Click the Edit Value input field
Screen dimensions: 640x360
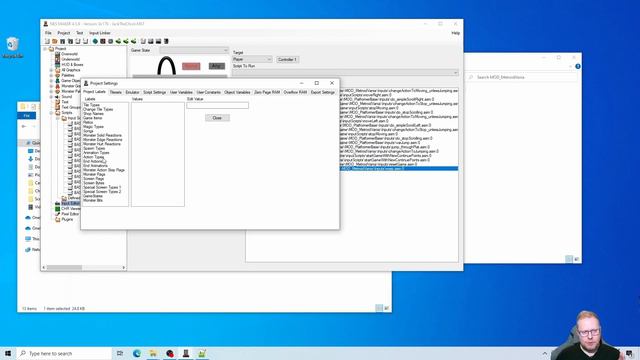tap(217, 105)
